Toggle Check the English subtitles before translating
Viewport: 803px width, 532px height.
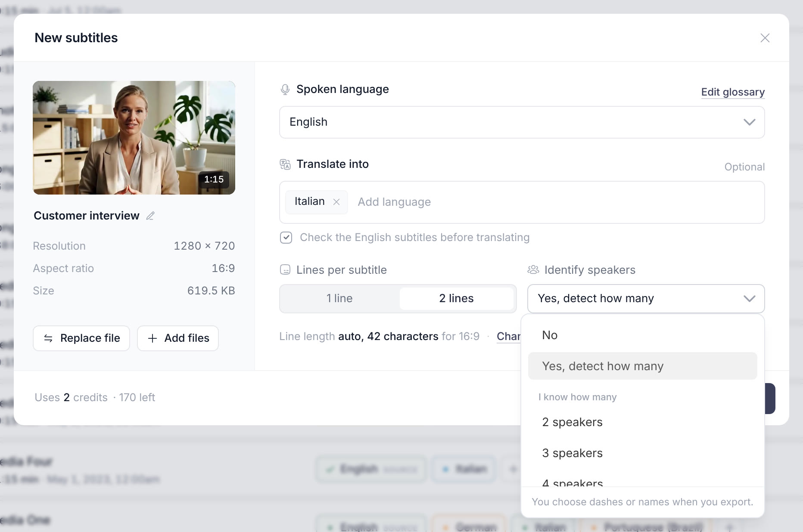tap(286, 238)
